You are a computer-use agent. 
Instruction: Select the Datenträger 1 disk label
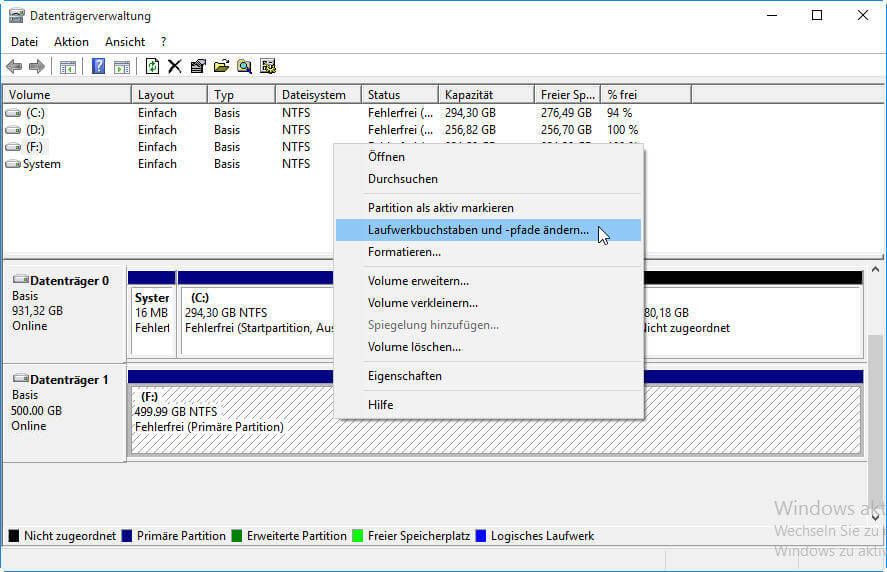(64, 381)
